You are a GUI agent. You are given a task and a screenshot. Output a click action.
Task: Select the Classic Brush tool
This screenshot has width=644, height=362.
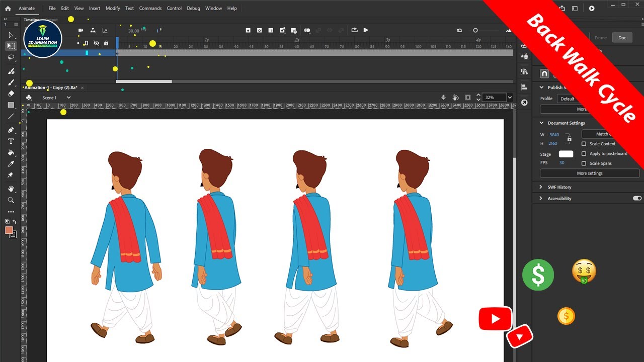tap(11, 82)
